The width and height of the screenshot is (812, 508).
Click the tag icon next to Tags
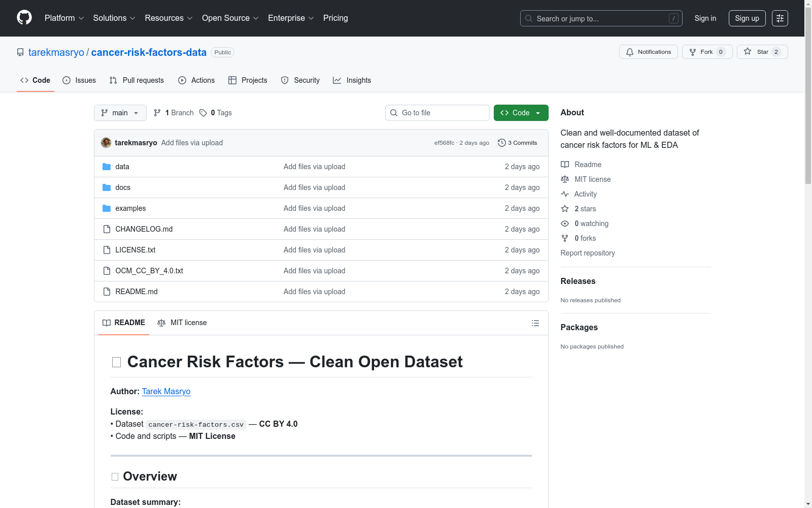coord(203,113)
